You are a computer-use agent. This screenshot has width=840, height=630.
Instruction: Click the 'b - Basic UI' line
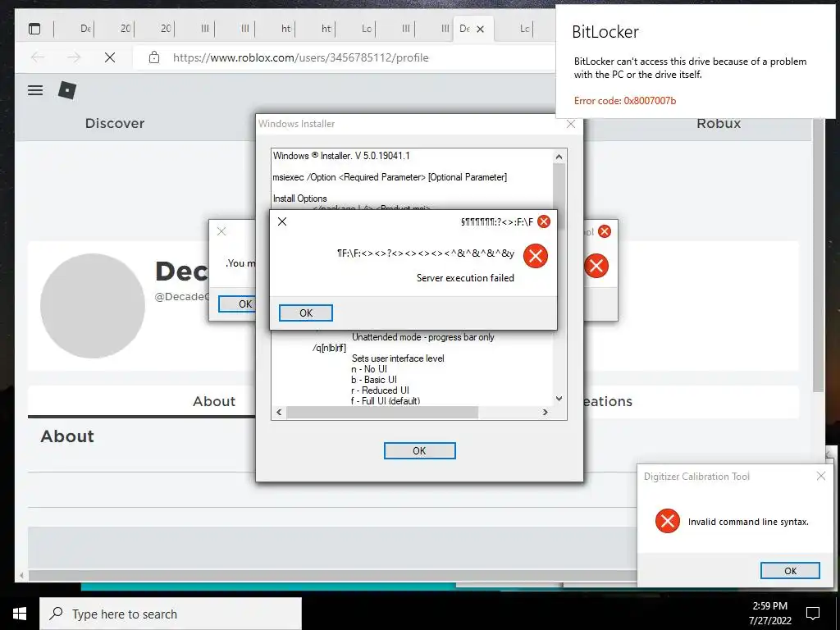coord(374,380)
